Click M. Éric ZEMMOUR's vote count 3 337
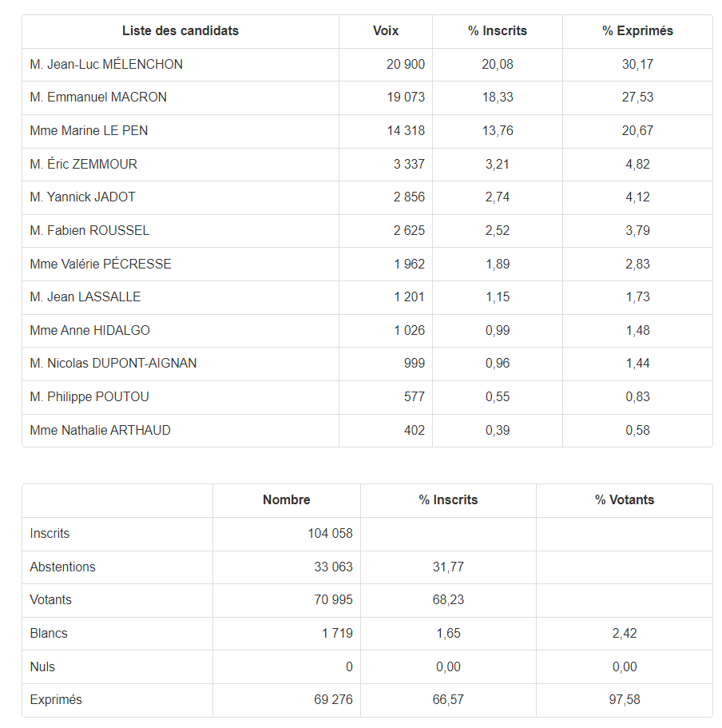Viewport: 722px width, 728px height. tap(409, 165)
